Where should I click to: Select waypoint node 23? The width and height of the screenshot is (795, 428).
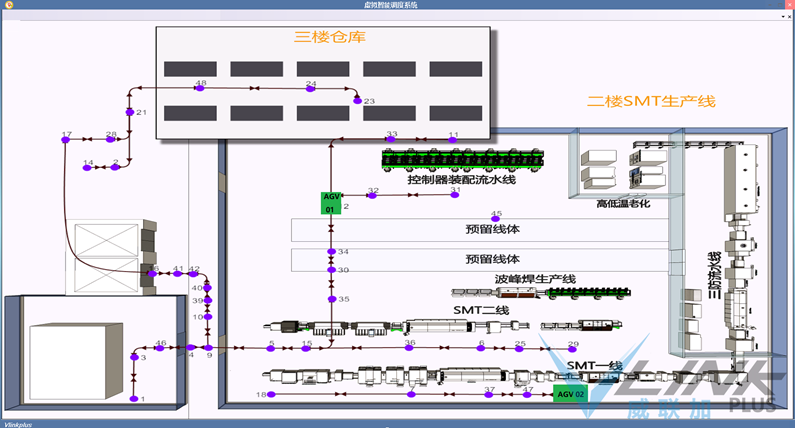click(355, 100)
